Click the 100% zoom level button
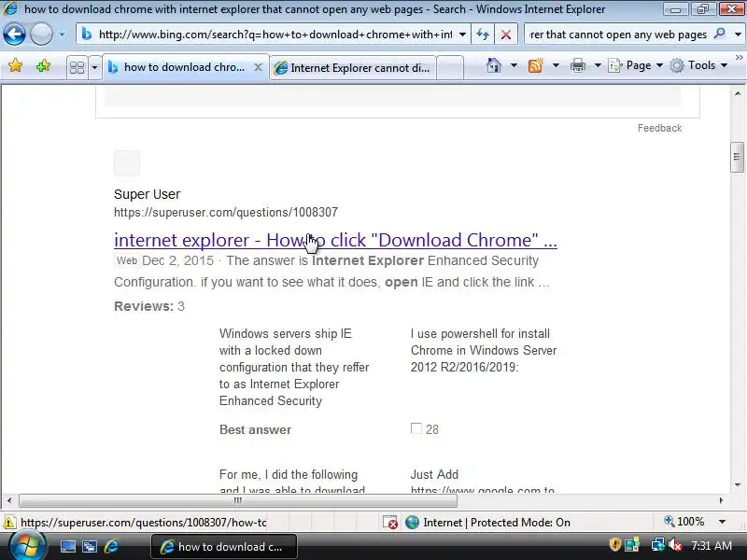 click(x=684, y=522)
